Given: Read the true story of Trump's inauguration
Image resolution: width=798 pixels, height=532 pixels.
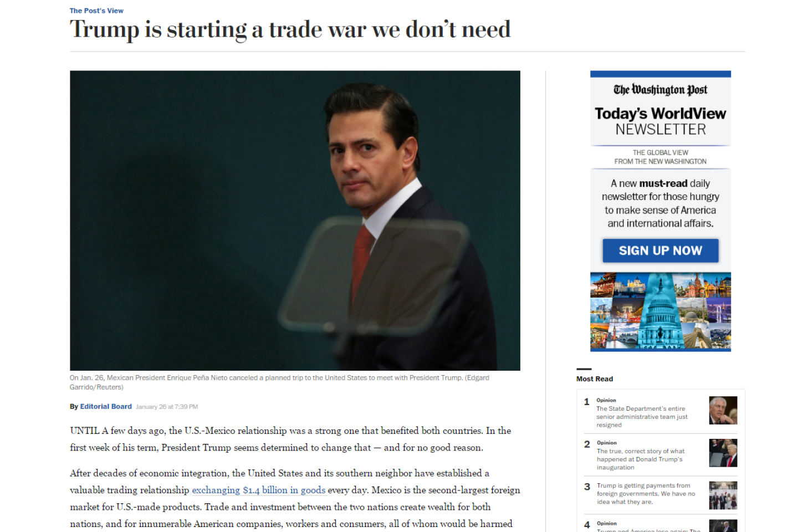Looking at the screenshot, I should [640, 459].
